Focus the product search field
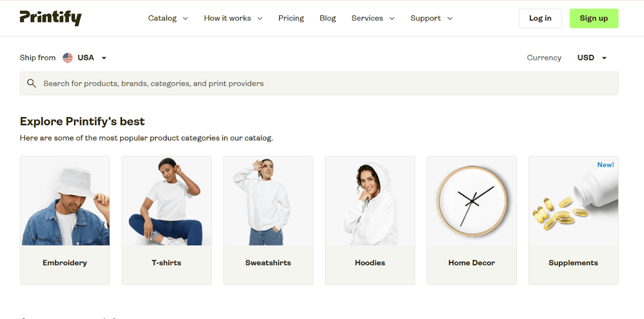 (319, 83)
